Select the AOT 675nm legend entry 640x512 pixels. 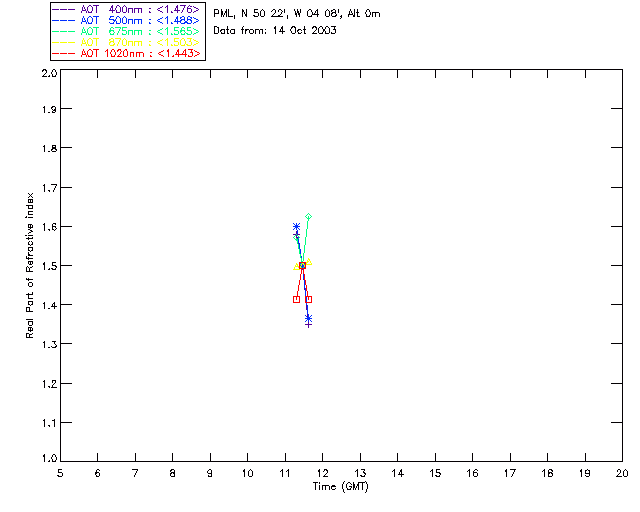pos(126,31)
